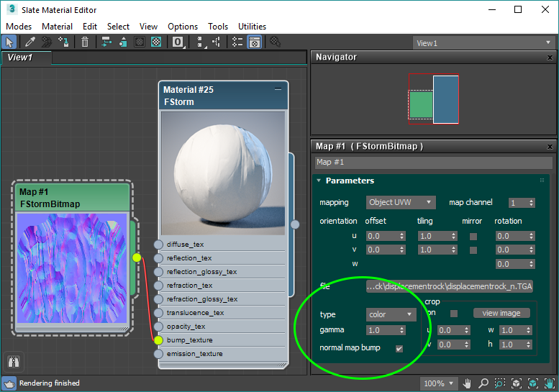Viewport: 559px width, 392px height.
Task: Activate the Zoom Region tool
Action: (499, 383)
